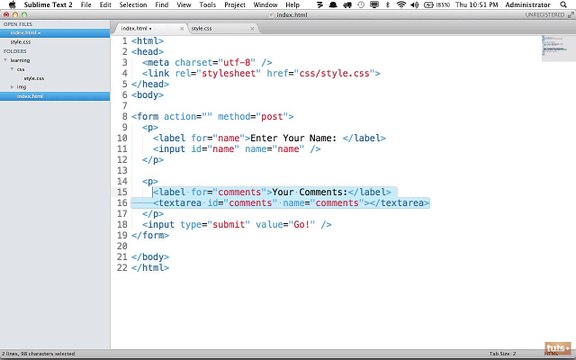Click line number 22 in the gutter
The width and height of the screenshot is (576, 360).
point(122,268)
